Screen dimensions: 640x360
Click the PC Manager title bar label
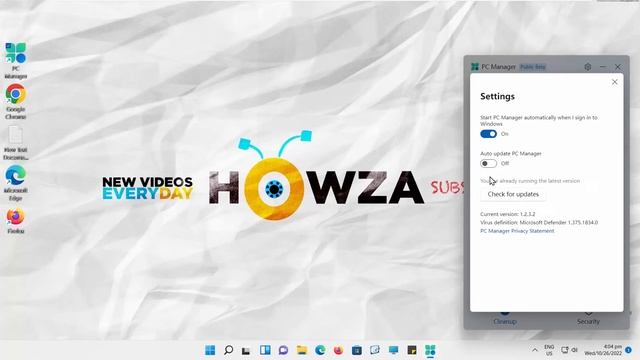point(499,67)
